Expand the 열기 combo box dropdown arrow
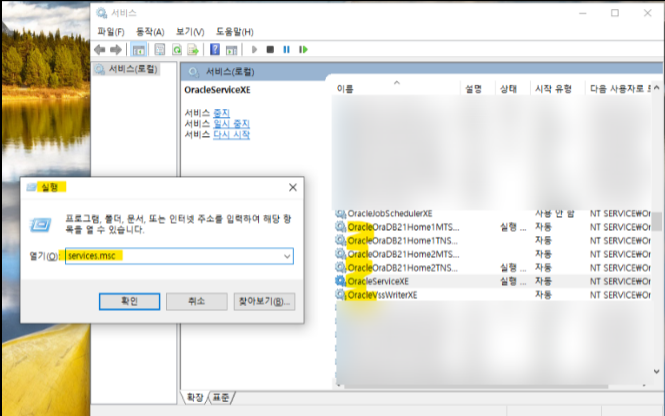 287,256
